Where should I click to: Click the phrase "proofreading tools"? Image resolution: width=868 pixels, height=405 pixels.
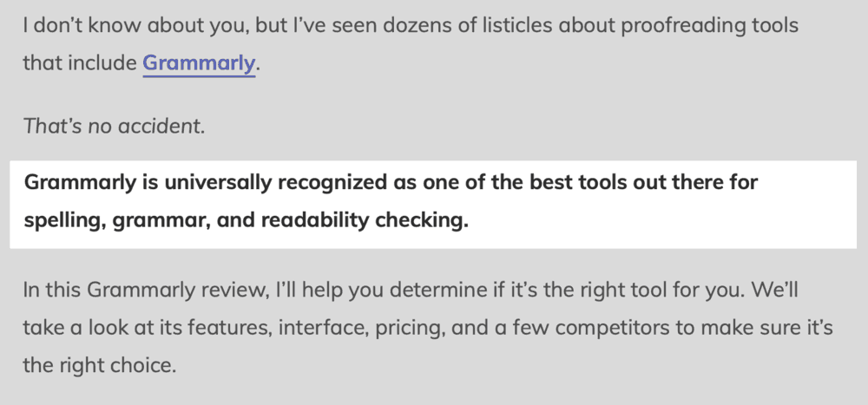coord(710,25)
